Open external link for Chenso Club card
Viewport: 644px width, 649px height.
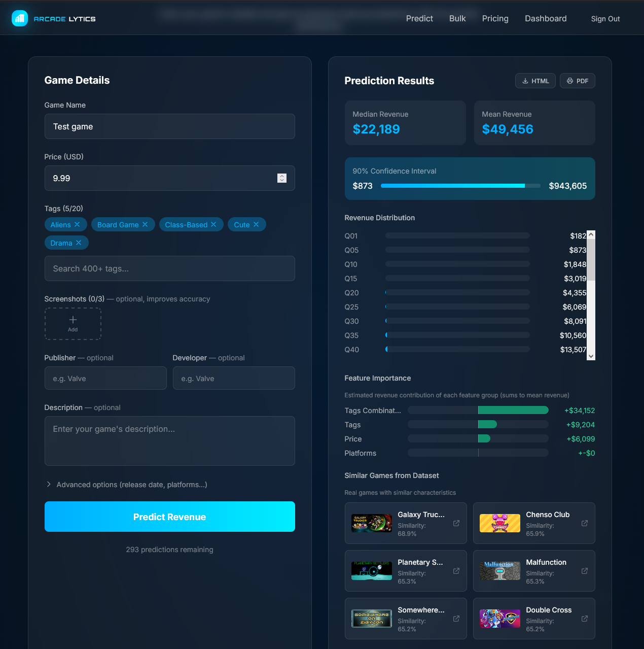click(x=585, y=523)
